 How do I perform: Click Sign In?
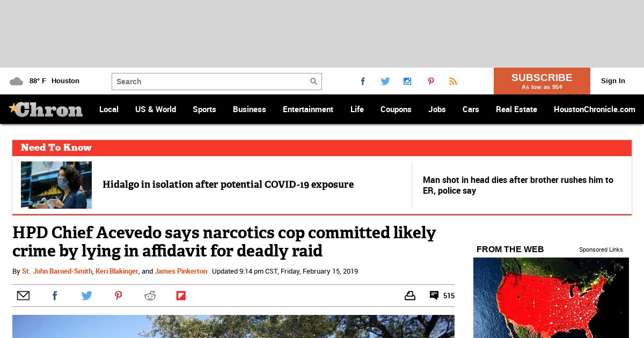(613, 81)
